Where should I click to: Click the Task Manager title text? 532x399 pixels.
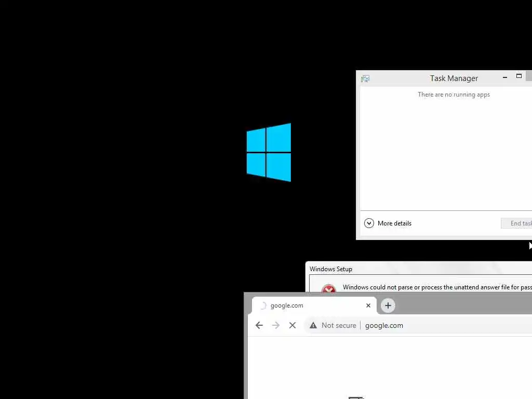coord(454,78)
